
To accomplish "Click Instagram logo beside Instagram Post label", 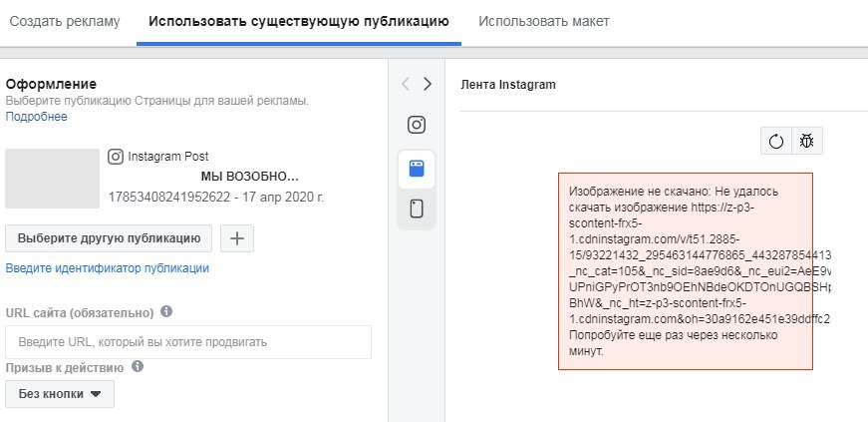I will click(116, 157).
